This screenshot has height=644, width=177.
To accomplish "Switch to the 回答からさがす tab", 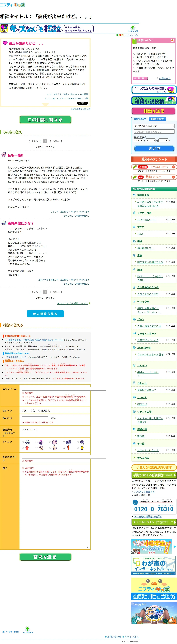I will coord(158,119).
